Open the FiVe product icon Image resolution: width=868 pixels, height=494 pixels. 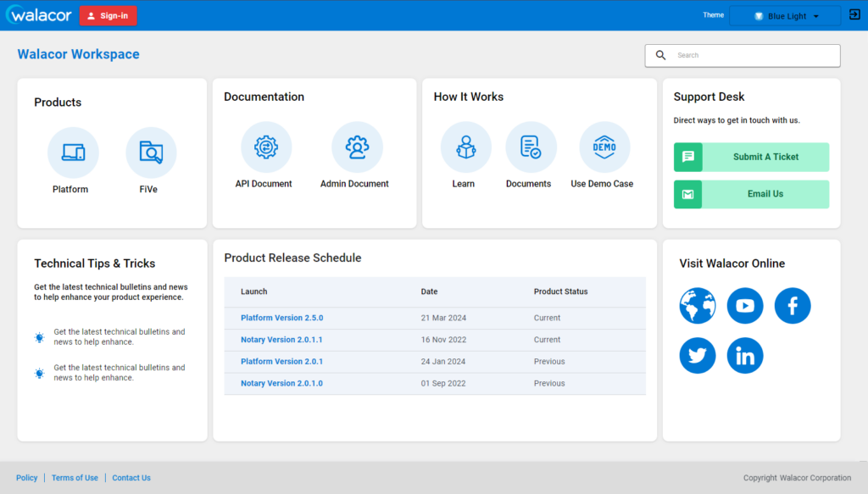(x=151, y=153)
